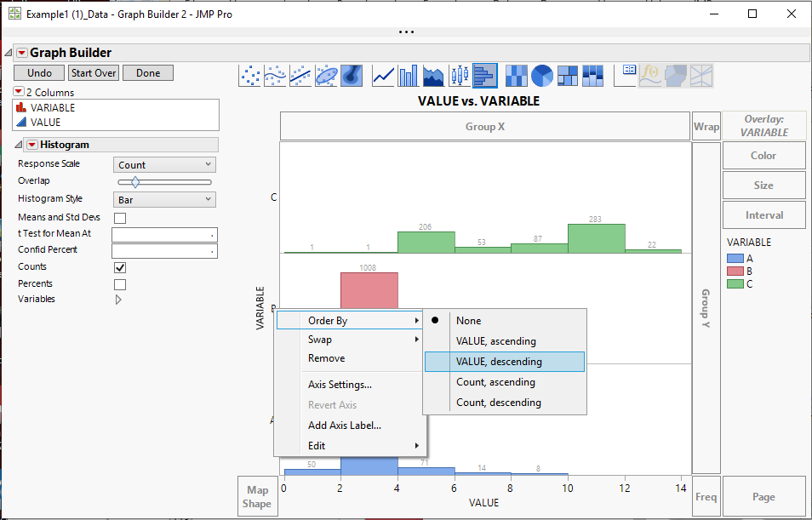This screenshot has width=812, height=520.
Task: Enable the Means and Std Devs checkbox
Action: coord(120,217)
